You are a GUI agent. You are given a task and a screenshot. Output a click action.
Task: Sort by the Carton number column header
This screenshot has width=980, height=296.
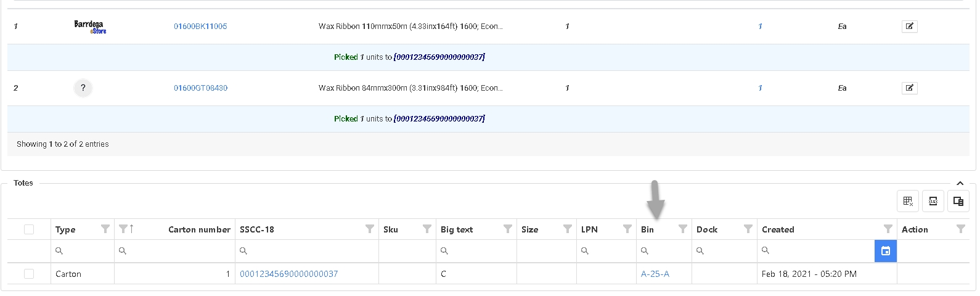[x=198, y=229]
